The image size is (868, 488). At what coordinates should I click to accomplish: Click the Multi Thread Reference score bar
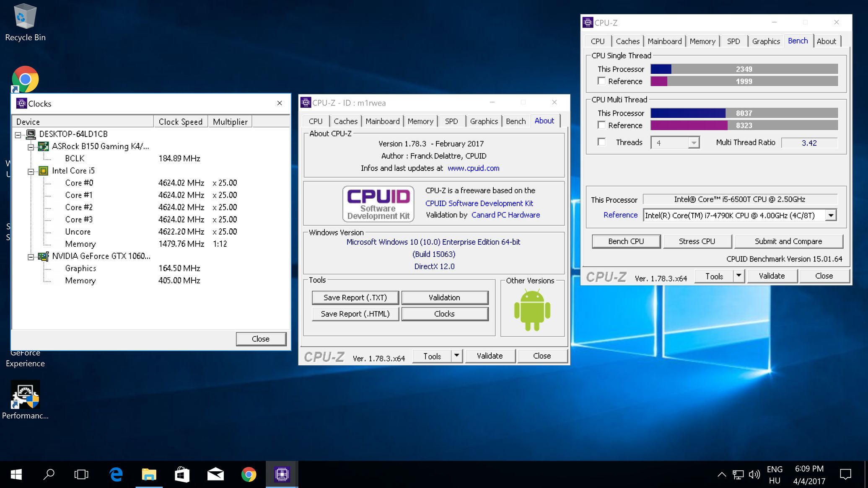[744, 125]
